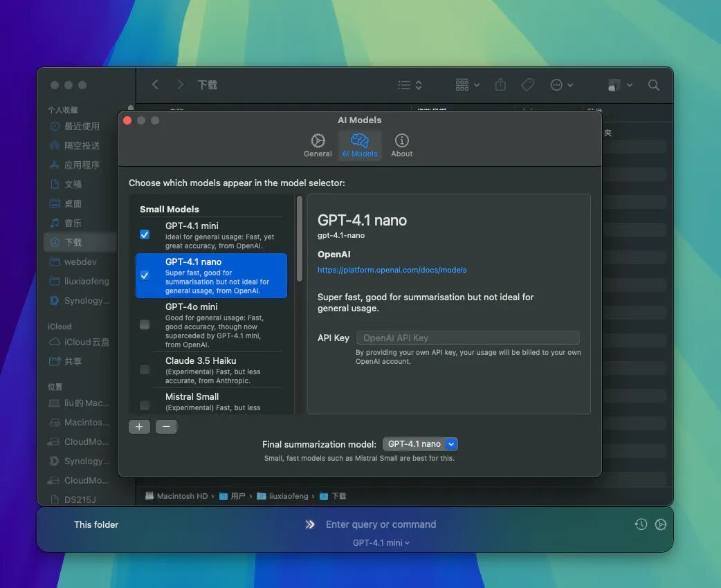
Task: Switch to the AI Models tab
Action: (360, 145)
